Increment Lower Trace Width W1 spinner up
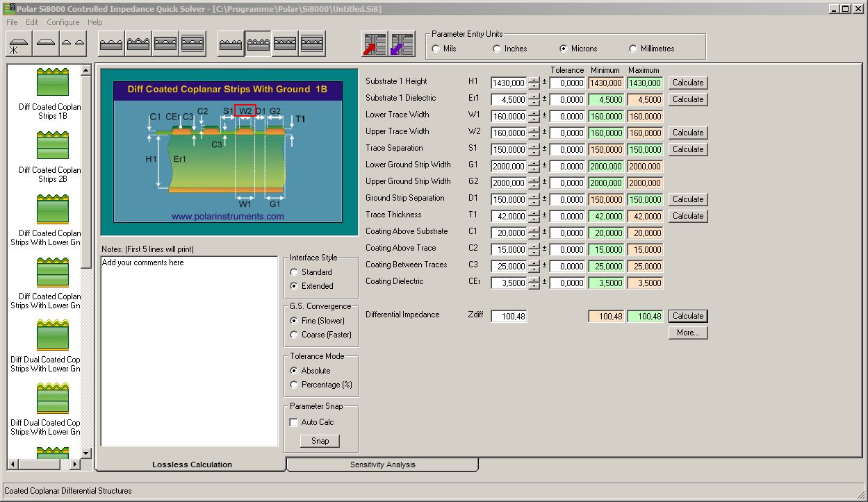 (x=534, y=112)
